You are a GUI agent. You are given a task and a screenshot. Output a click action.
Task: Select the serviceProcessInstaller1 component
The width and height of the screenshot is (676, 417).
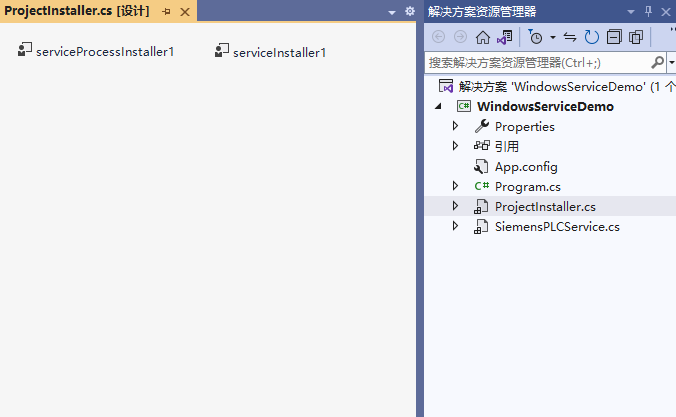(x=96, y=51)
